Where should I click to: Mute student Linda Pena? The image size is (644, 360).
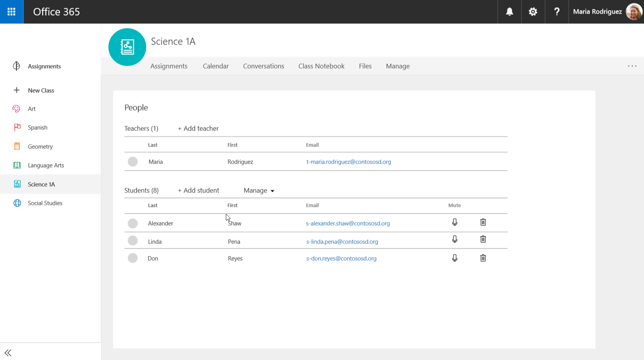pyautogui.click(x=454, y=239)
